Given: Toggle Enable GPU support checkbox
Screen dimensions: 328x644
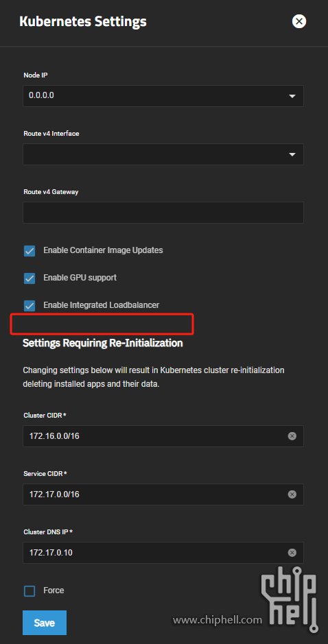Looking at the screenshot, I should click(x=30, y=278).
